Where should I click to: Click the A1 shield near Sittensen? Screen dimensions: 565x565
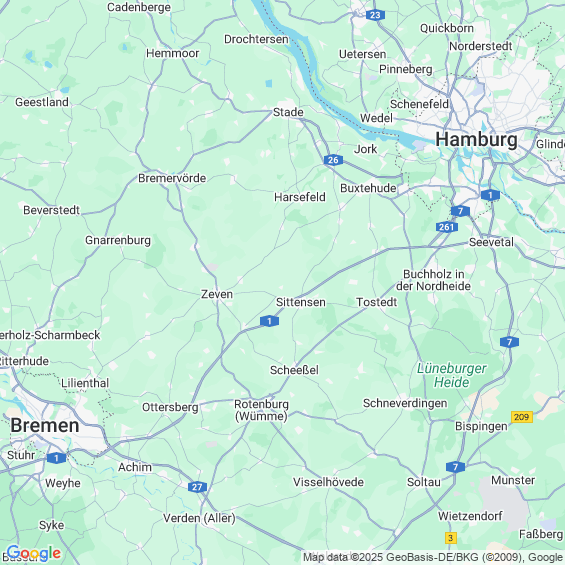tap(269, 321)
